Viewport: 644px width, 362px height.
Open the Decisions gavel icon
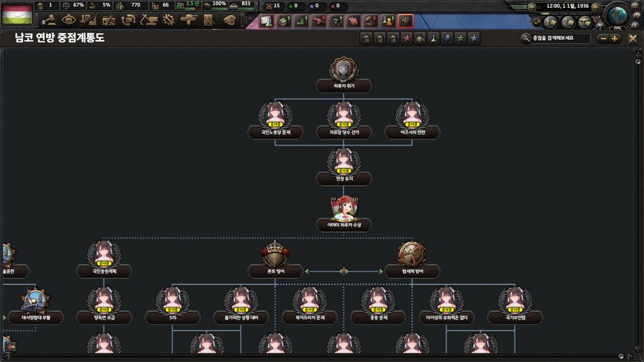pyautogui.click(x=49, y=21)
